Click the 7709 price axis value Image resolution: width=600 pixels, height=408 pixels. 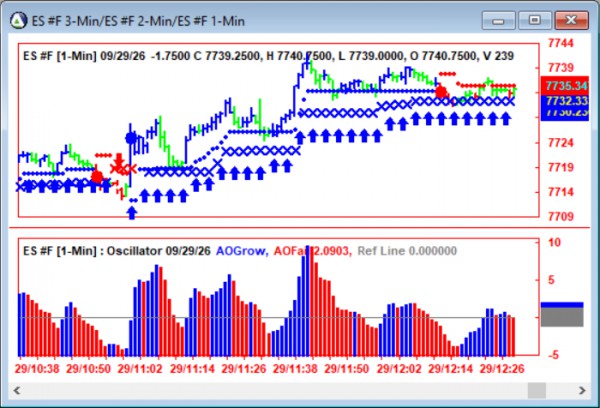coord(561,217)
